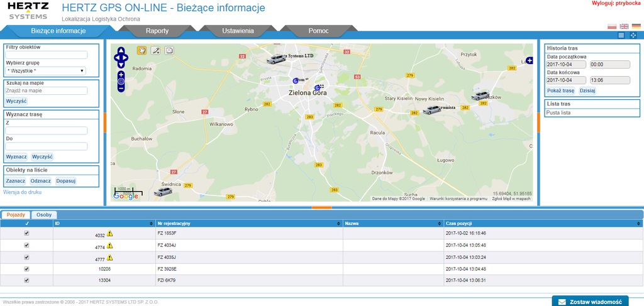Image resolution: width=644 pixels, height=306 pixels.
Task: Collapse bottom table with orange handle
Action: [x=321, y=207]
